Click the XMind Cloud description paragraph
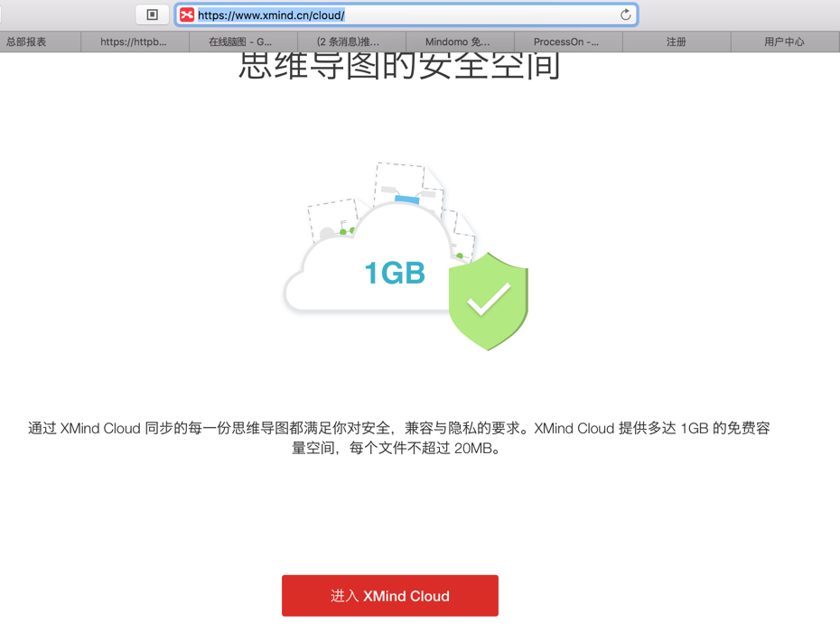This screenshot has height=632, width=840. pos(398,438)
